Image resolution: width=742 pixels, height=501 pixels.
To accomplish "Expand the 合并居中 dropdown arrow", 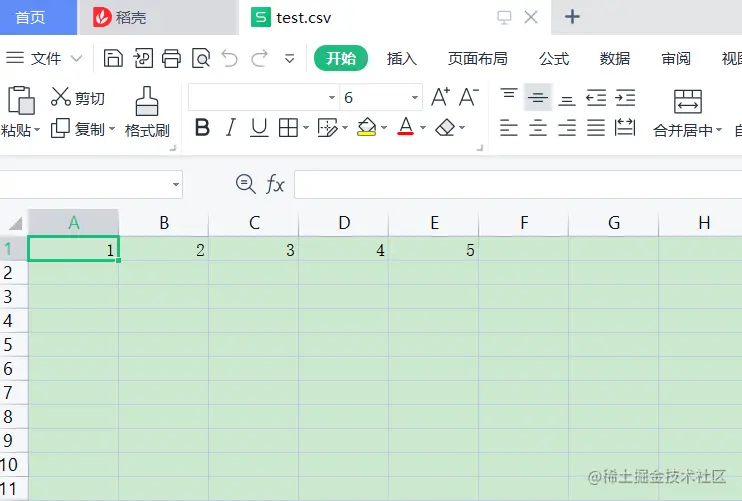I will (719, 130).
